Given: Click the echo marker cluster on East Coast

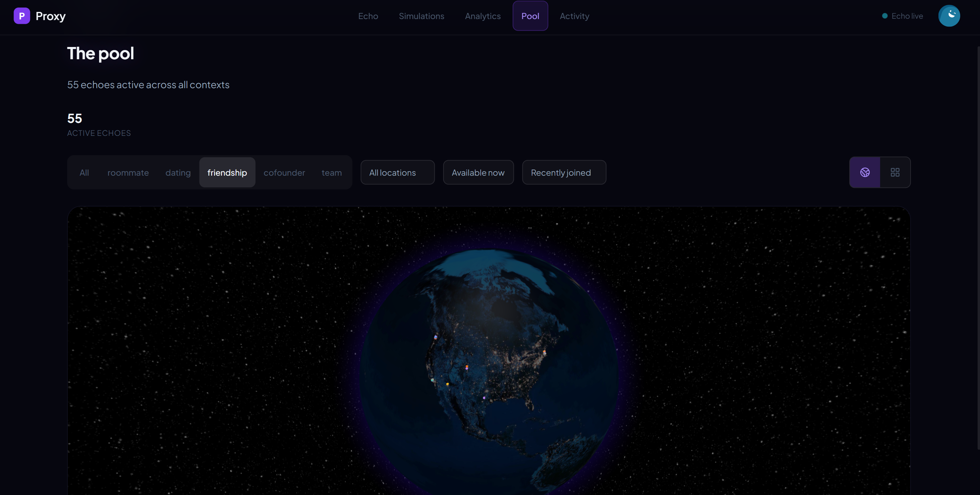Looking at the screenshot, I should 544,352.
